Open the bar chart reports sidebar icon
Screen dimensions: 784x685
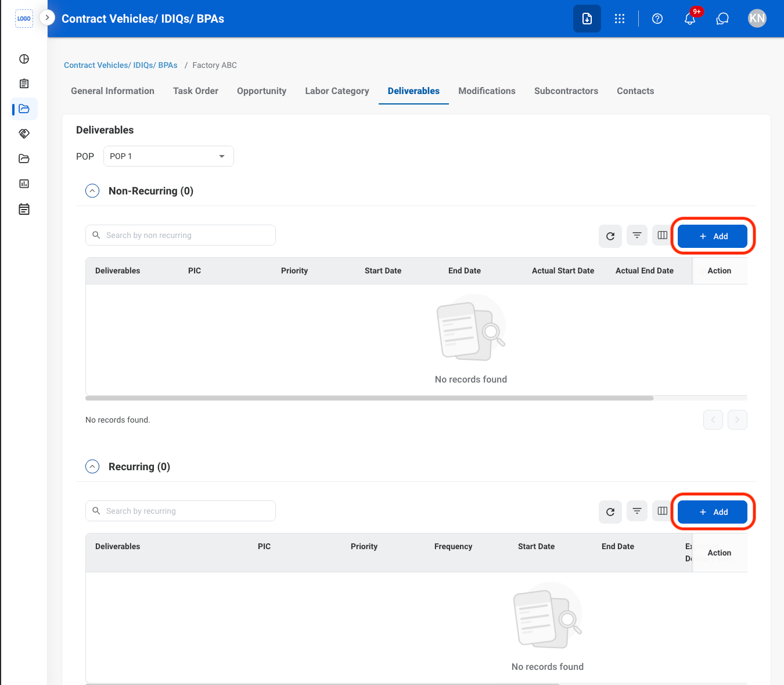pyautogui.click(x=24, y=183)
